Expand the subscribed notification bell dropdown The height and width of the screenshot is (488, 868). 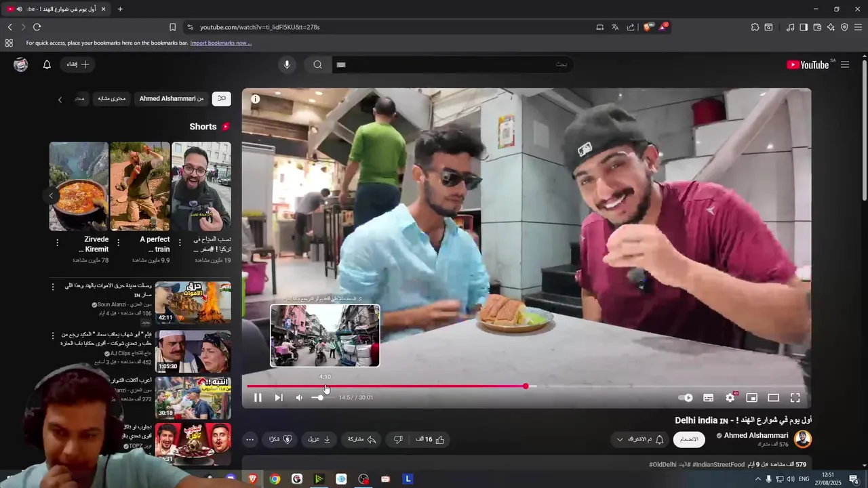coord(639,440)
